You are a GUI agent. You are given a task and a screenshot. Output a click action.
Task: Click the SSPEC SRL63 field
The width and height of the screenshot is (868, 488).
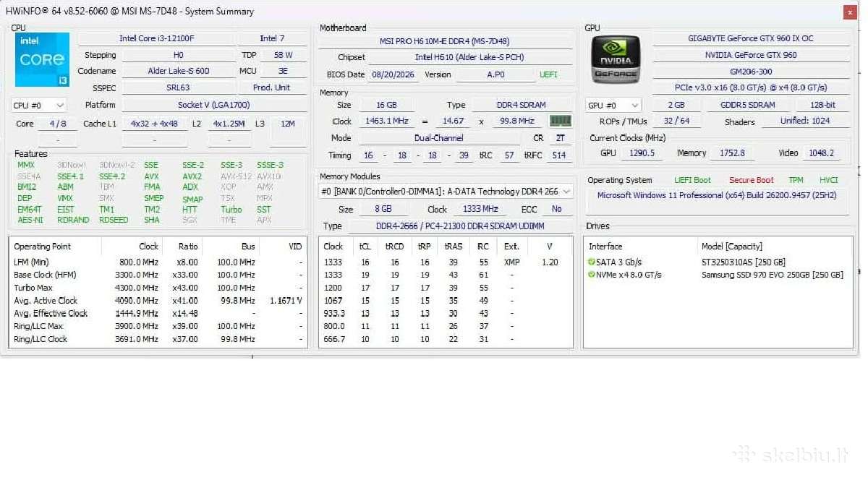click(x=178, y=88)
